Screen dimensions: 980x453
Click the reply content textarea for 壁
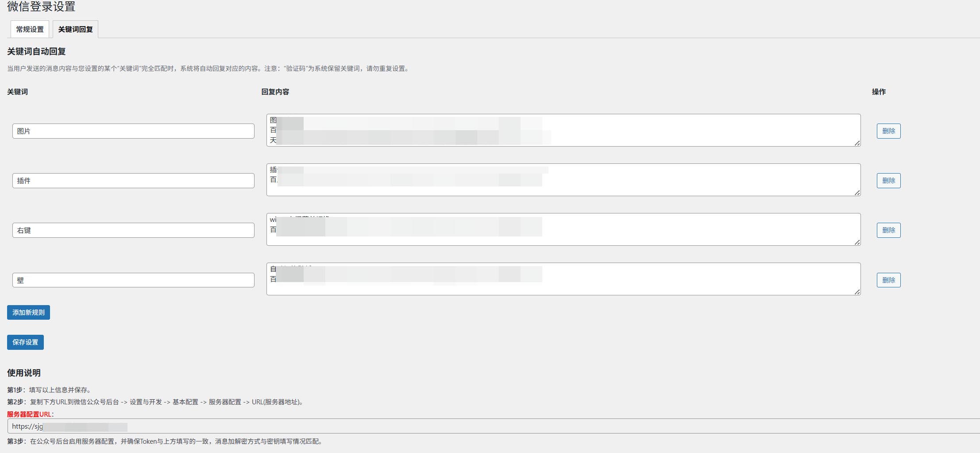pyautogui.click(x=563, y=279)
